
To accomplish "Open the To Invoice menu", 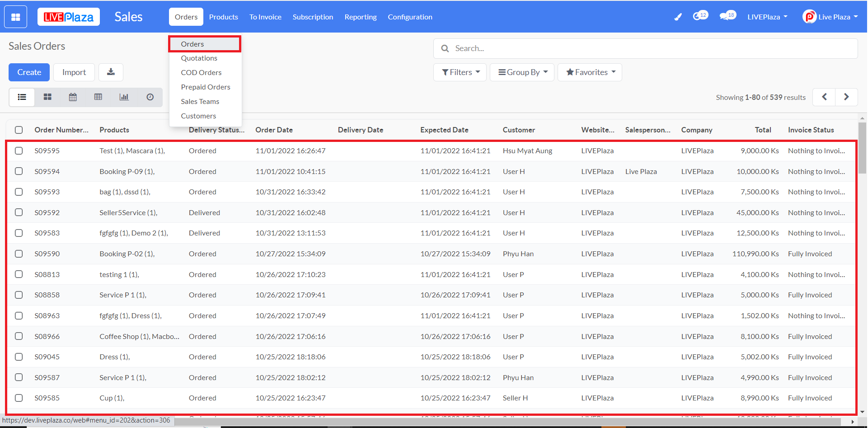I will [265, 17].
